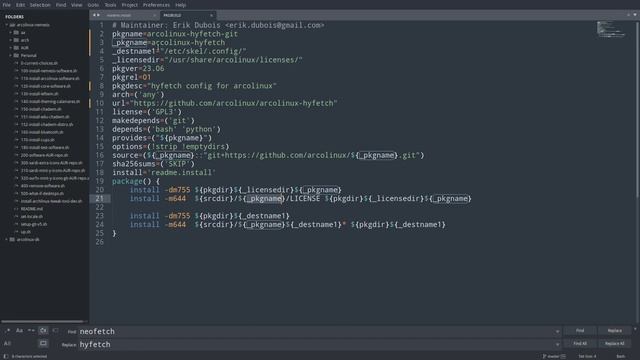The image size is (640, 360).
Task: Open 120-install-core-software.sh in sidebar
Action: [45, 86]
